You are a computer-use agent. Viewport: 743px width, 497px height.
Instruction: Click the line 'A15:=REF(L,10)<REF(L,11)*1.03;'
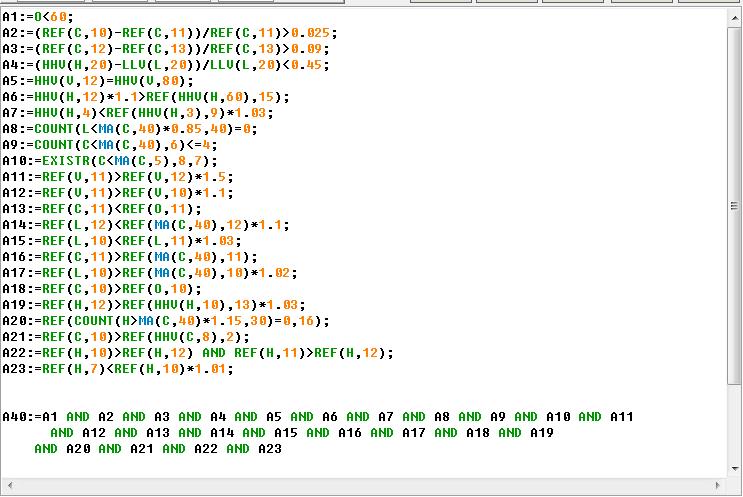click(122, 241)
